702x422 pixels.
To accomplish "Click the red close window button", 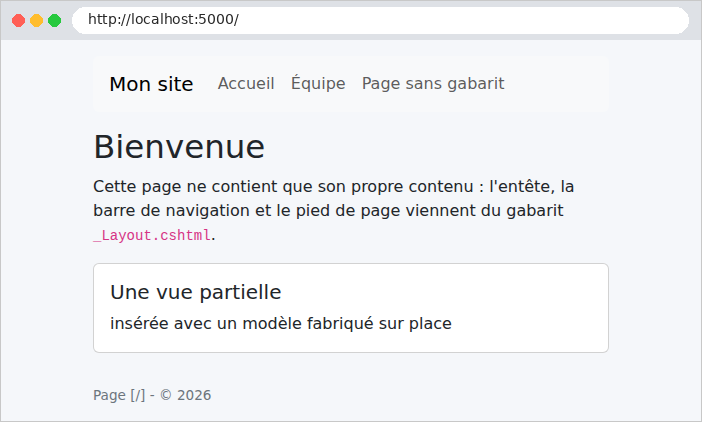I will [18, 20].
